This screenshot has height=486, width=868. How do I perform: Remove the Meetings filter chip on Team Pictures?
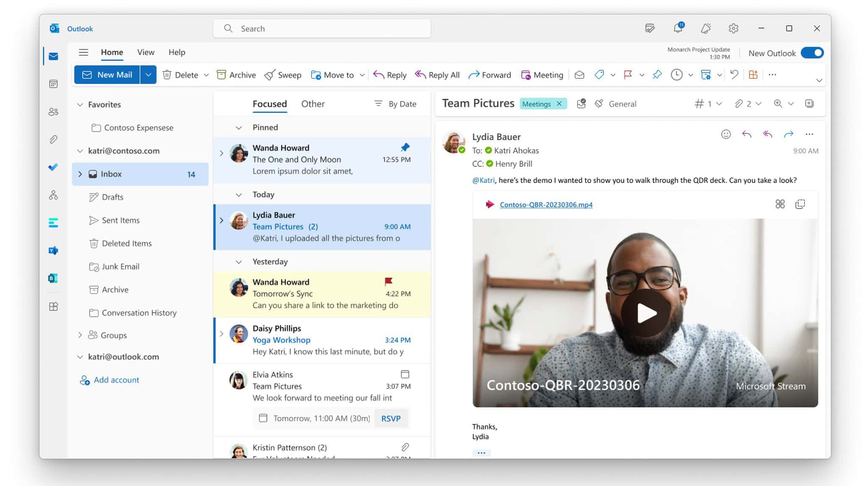(x=559, y=103)
